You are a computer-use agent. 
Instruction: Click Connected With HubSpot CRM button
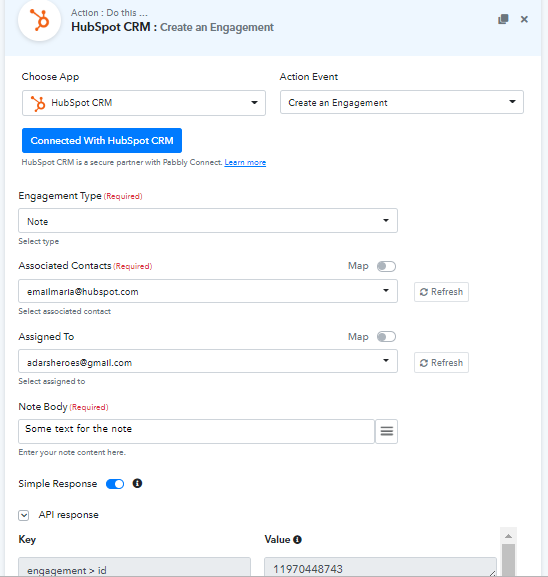coord(102,141)
